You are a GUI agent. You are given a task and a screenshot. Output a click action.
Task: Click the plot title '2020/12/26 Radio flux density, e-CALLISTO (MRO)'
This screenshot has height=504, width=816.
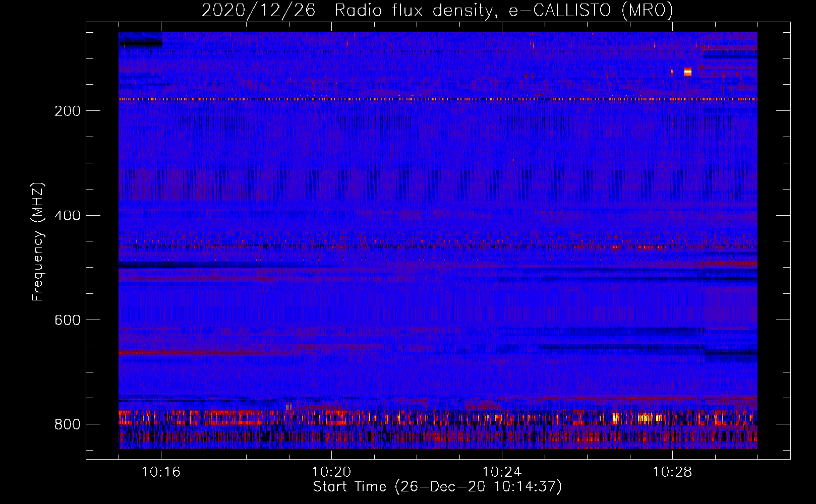click(437, 11)
